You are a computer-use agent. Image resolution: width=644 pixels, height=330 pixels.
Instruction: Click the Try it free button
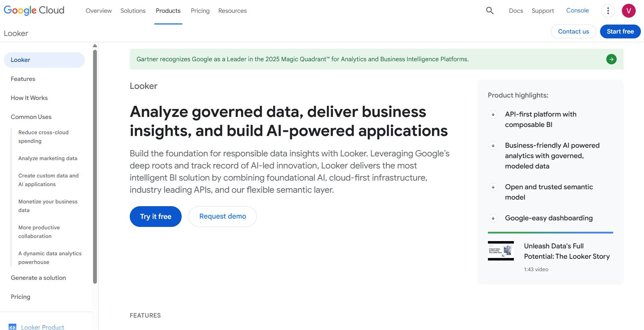tap(155, 217)
